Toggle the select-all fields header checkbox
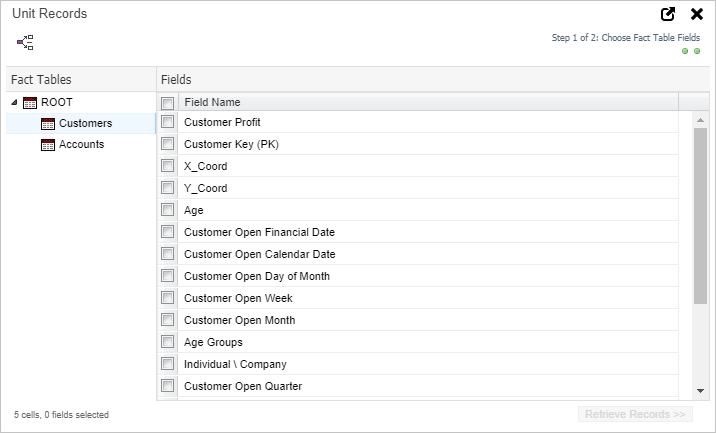The width and height of the screenshot is (716, 433). (x=168, y=103)
